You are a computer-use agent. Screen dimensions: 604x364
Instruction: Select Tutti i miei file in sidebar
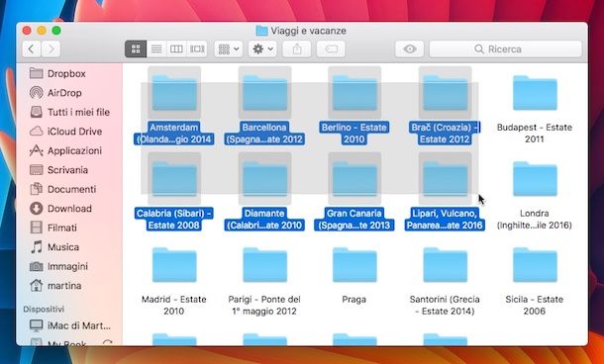(69, 112)
